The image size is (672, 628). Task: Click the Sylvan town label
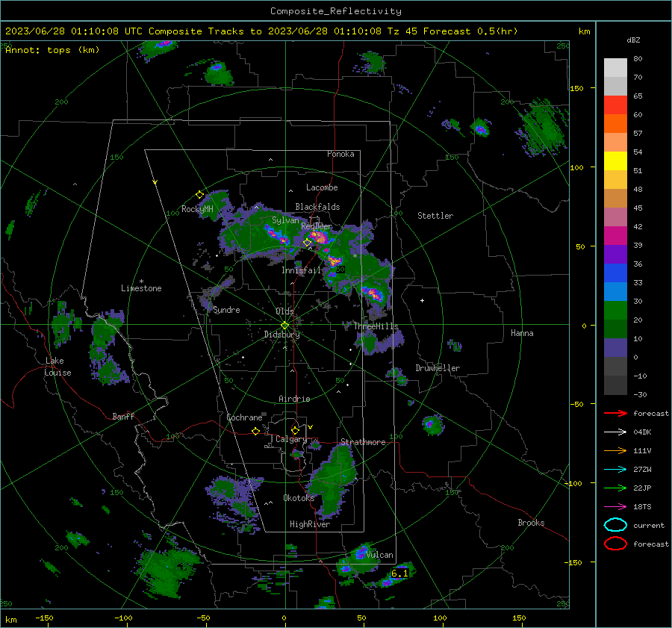(285, 220)
